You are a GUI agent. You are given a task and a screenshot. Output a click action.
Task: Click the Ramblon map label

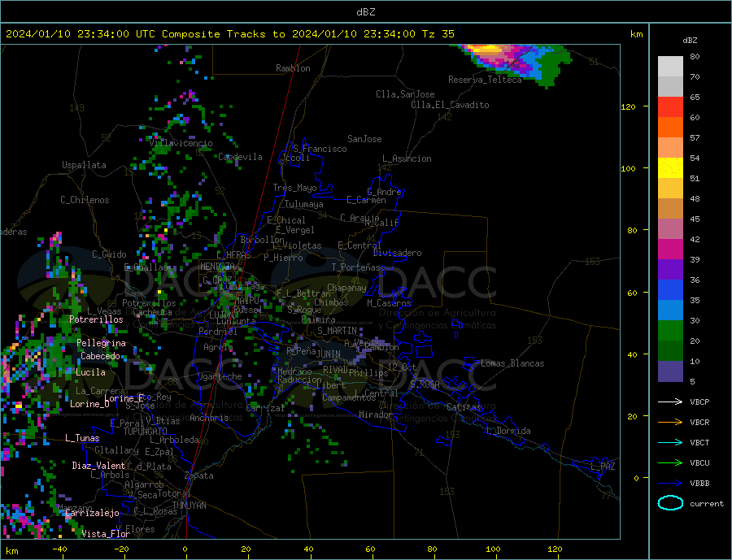pyautogui.click(x=293, y=68)
